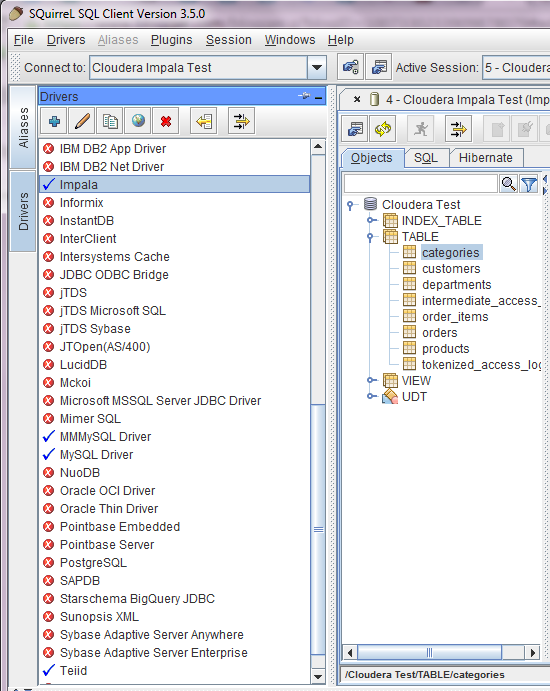
Task: Click the running man session toolbar icon
Action: click(x=421, y=129)
